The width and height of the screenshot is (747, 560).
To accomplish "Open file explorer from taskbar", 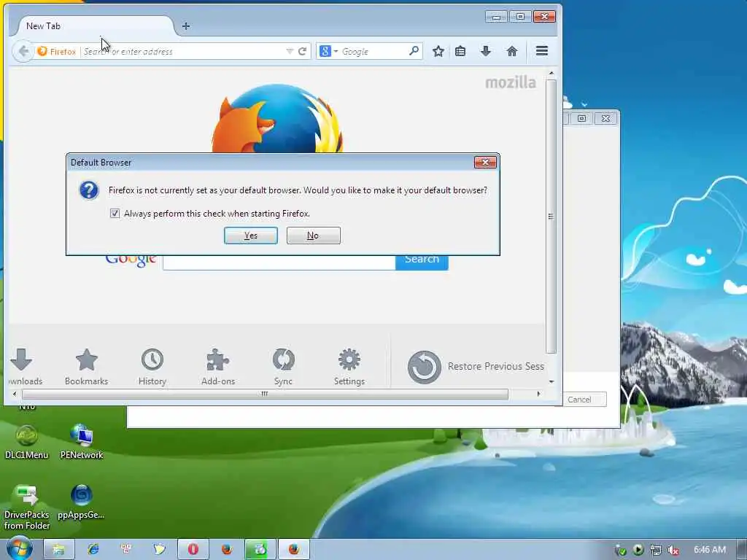I will point(59,549).
